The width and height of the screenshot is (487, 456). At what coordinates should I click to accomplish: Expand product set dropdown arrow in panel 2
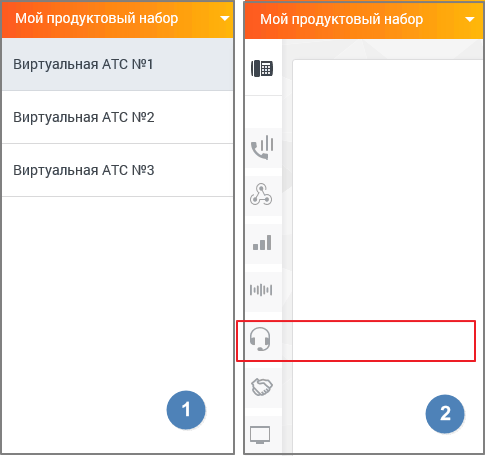(470, 19)
